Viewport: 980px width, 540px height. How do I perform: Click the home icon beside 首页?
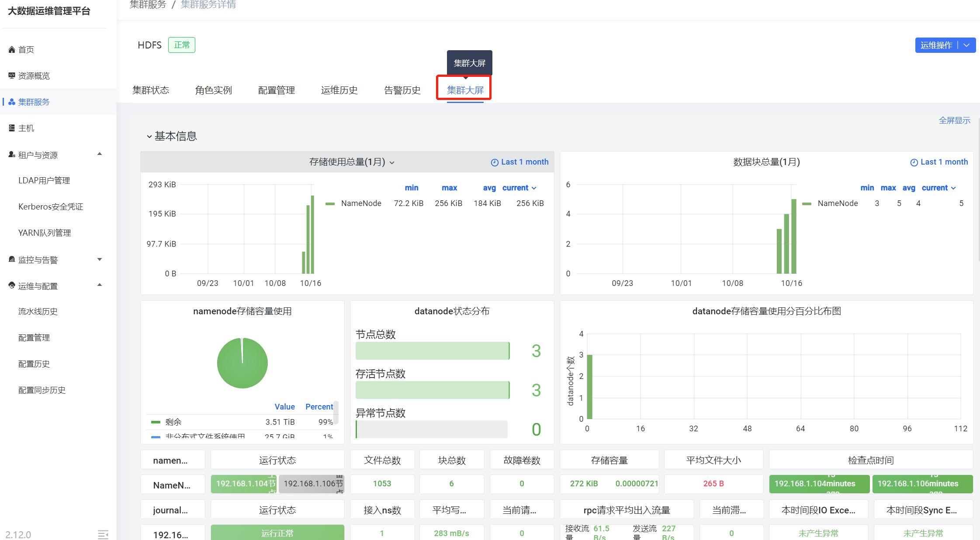(12, 50)
